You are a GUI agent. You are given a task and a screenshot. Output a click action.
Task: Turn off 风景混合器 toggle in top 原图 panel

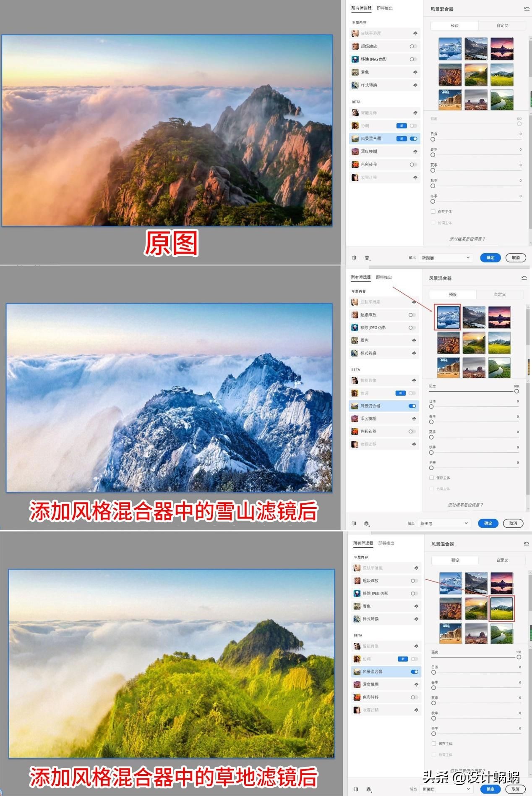point(414,139)
